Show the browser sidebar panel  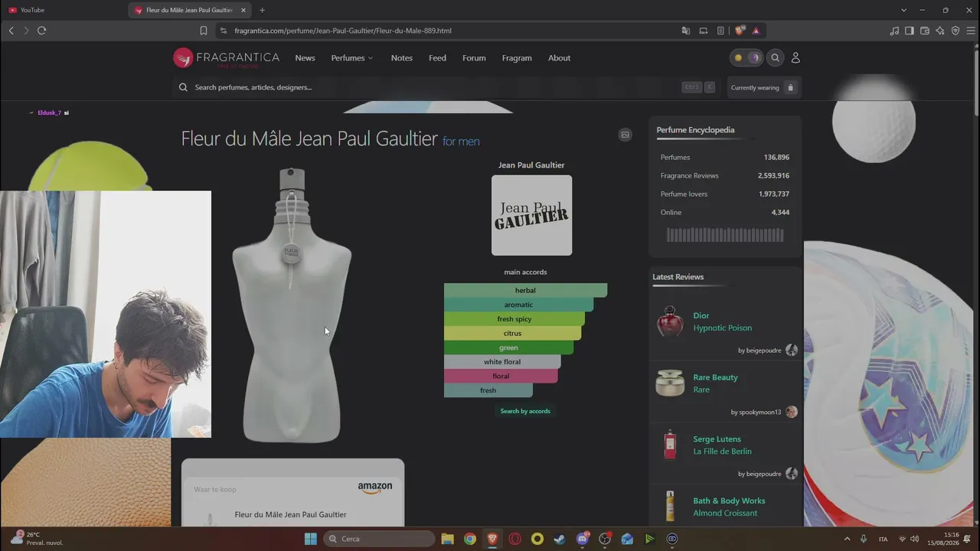pyautogui.click(x=910, y=31)
